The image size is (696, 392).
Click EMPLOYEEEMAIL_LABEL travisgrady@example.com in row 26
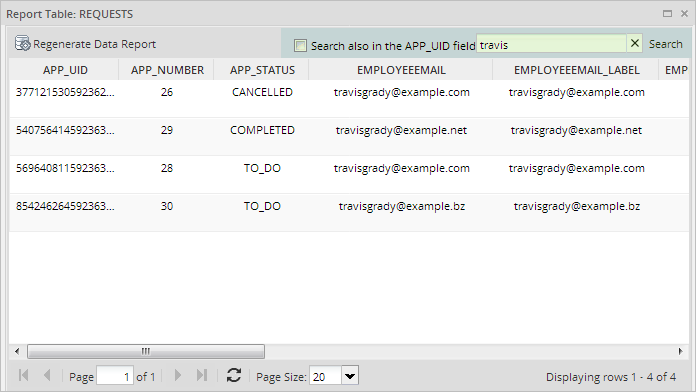pos(576,92)
